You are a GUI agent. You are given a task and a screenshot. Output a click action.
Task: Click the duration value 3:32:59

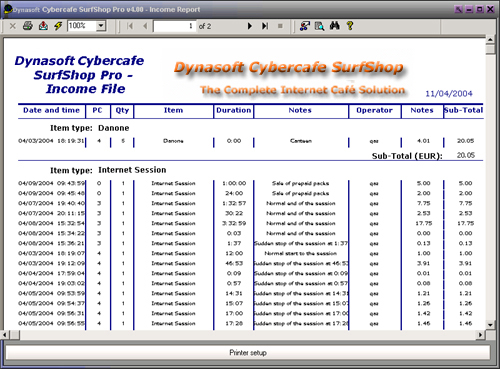234,223
